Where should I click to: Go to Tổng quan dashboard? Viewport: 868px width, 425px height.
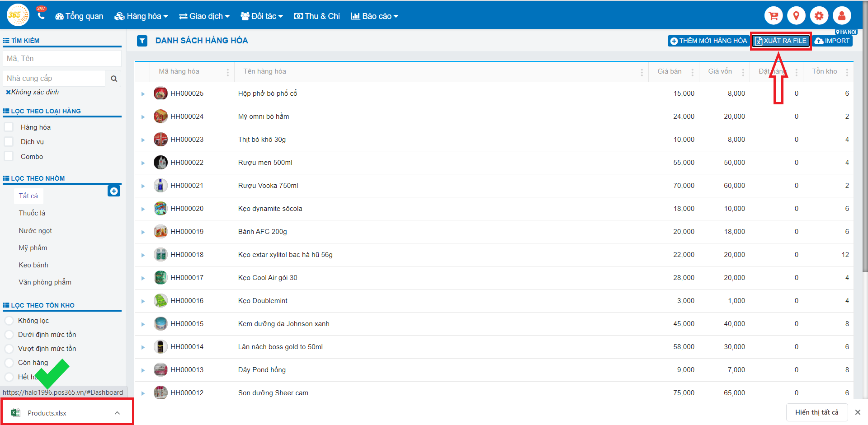pyautogui.click(x=80, y=16)
